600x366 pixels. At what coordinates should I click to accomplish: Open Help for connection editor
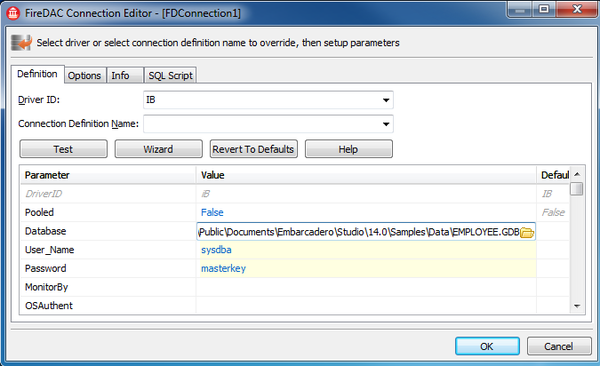point(349,149)
